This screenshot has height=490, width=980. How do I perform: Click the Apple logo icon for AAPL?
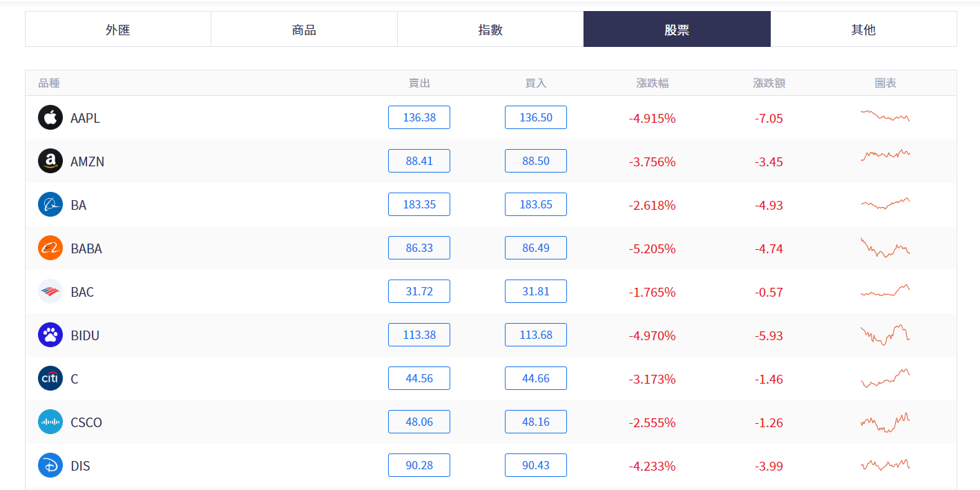tap(50, 117)
